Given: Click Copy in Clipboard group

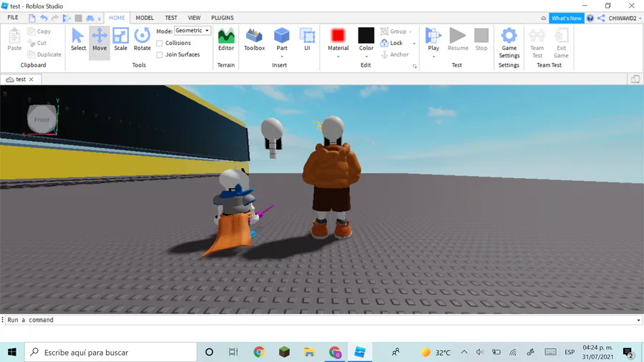Looking at the screenshot, I should 39,31.
